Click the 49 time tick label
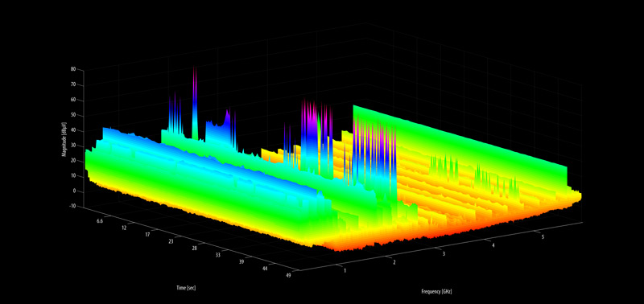The height and width of the screenshot is (304, 644). tap(289, 276)
